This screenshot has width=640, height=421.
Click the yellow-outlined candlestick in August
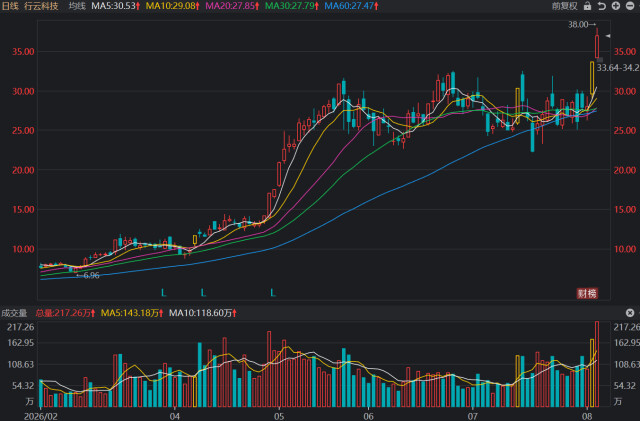click(592, 78)
